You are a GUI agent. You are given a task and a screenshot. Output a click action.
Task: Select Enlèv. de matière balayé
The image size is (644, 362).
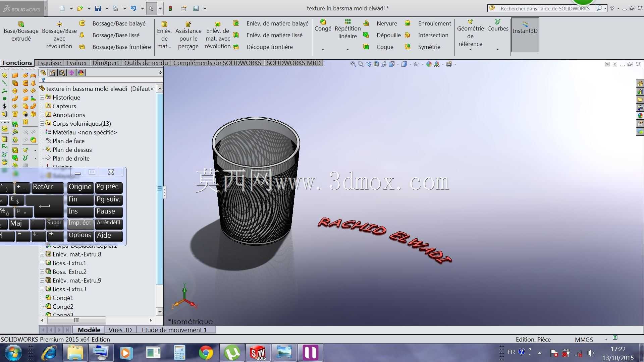[271, 23]
